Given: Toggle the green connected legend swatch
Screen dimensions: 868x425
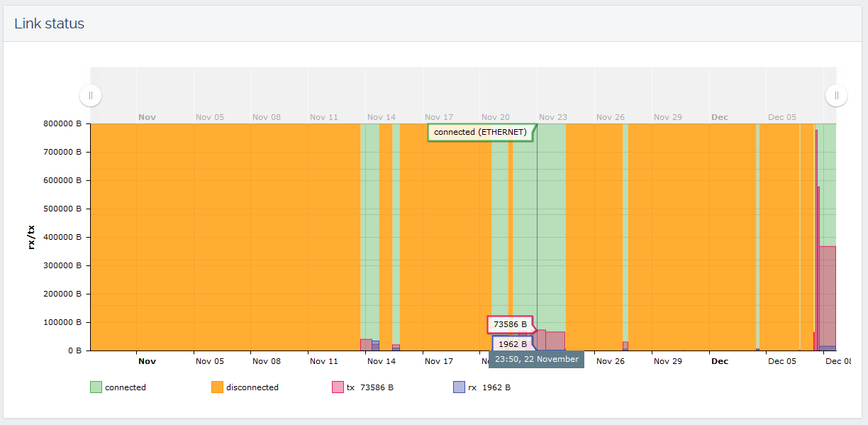Looking at the screenshot, I should pos(96,387).
